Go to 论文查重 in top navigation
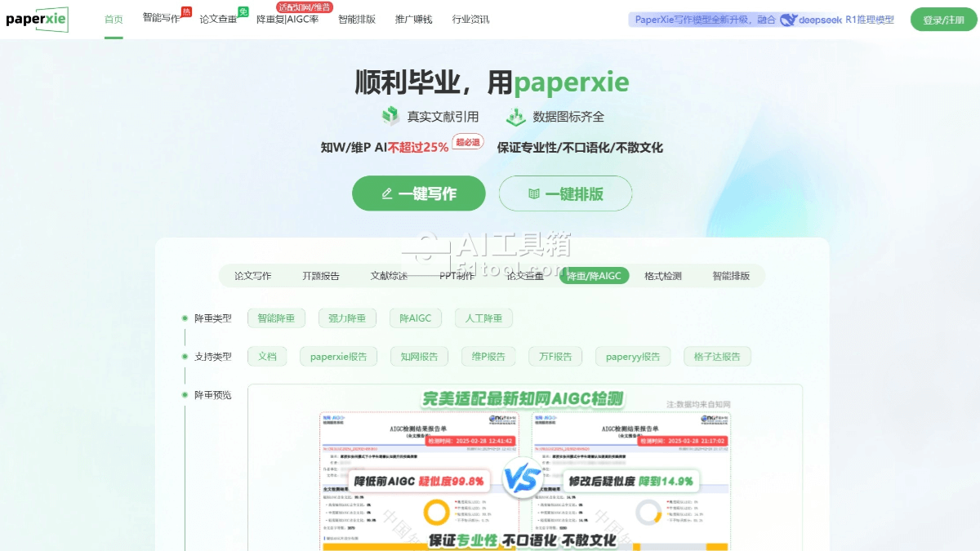The height and width of the screenshot is (551, 980). [218, 19]
